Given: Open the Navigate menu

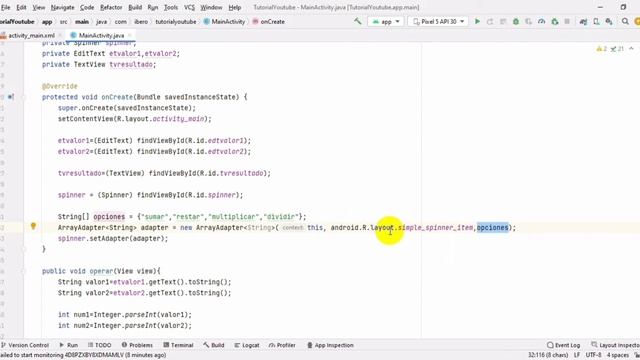Looking at the screenshot, I should (x=62, y=7).
